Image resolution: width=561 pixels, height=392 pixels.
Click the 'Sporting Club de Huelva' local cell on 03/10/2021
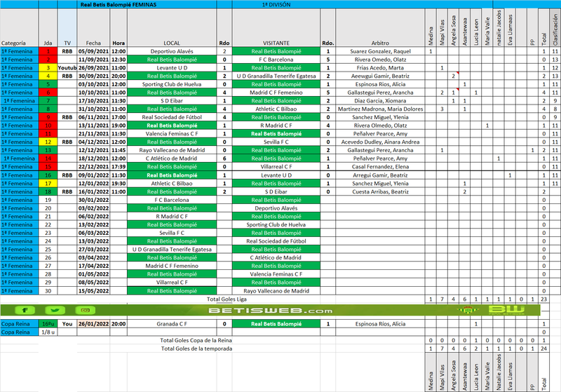pyautogui.click(x=172, y=84)
